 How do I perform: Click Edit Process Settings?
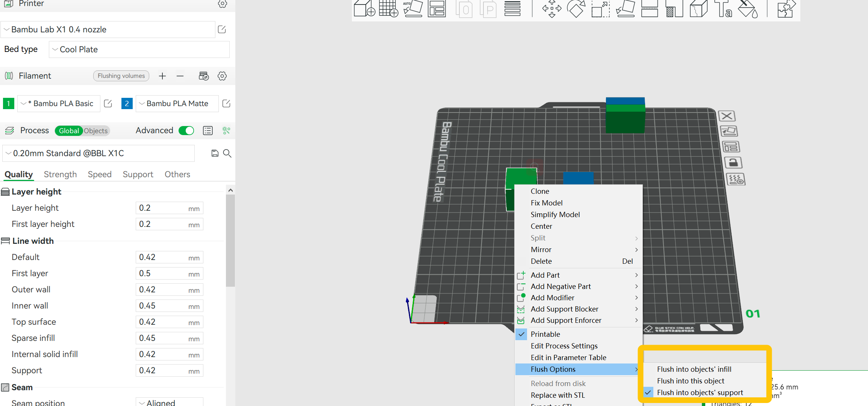click(x=564, y=346)
